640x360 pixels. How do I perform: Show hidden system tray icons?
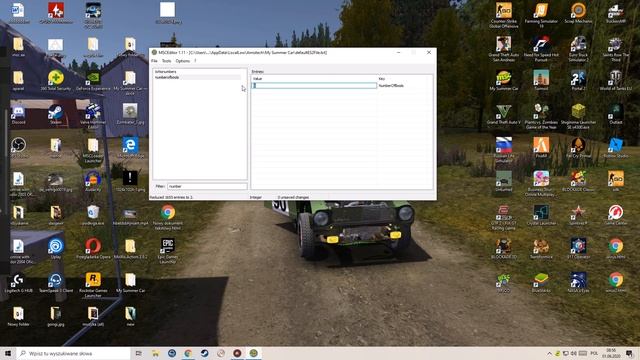(x=549, y=353)
